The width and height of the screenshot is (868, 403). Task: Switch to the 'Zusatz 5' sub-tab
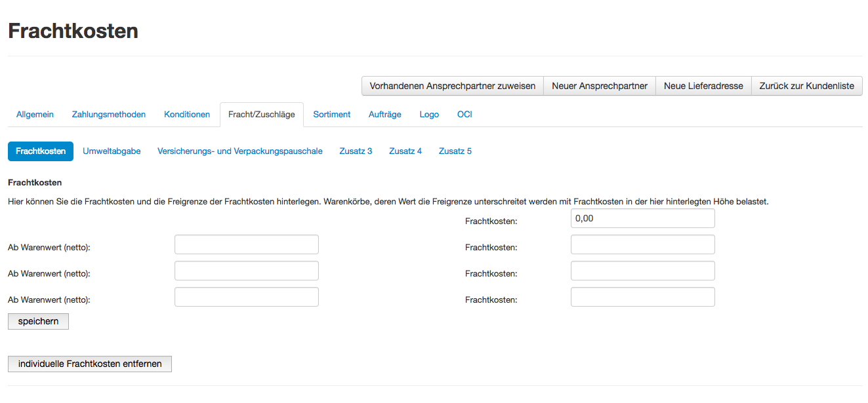point(455,151)
